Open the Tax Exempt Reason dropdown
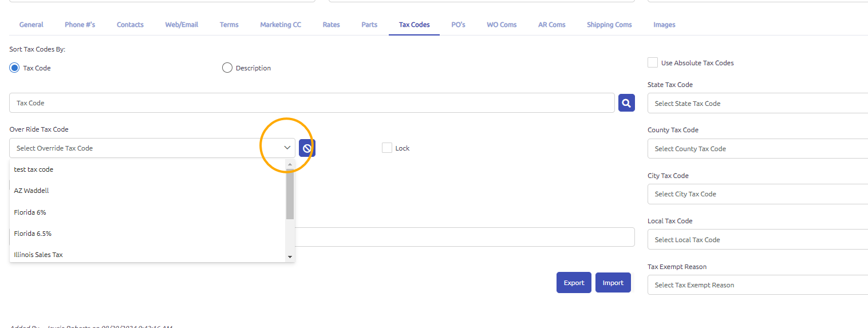 pos(757,284)
